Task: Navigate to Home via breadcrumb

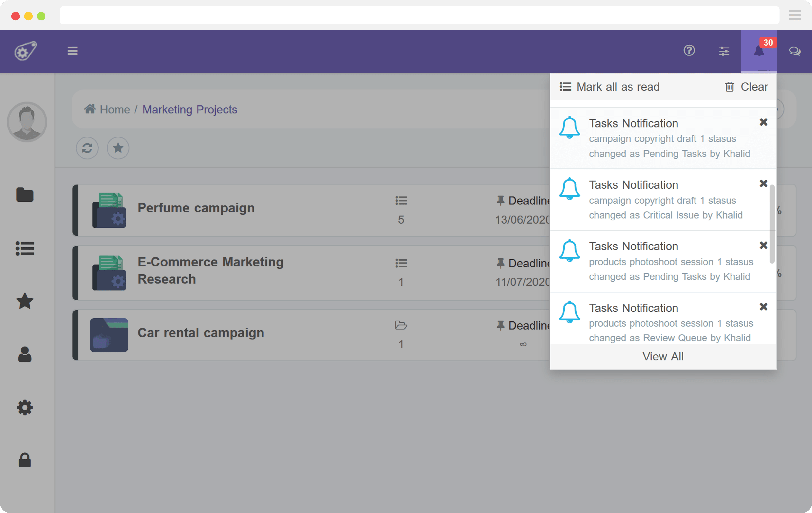Action: click(x=115, y=109)
